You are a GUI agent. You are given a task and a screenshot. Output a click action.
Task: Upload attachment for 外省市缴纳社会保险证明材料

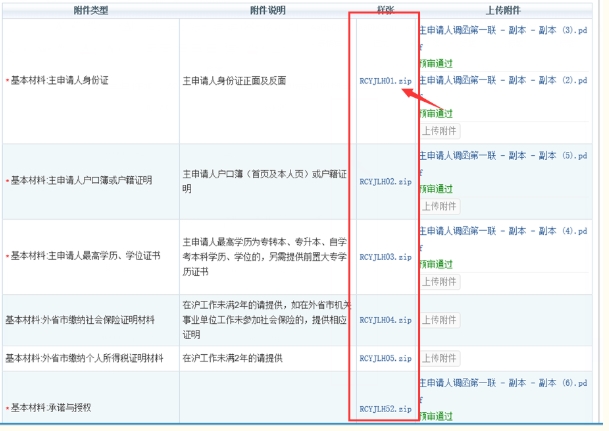[x=439, y=320]
